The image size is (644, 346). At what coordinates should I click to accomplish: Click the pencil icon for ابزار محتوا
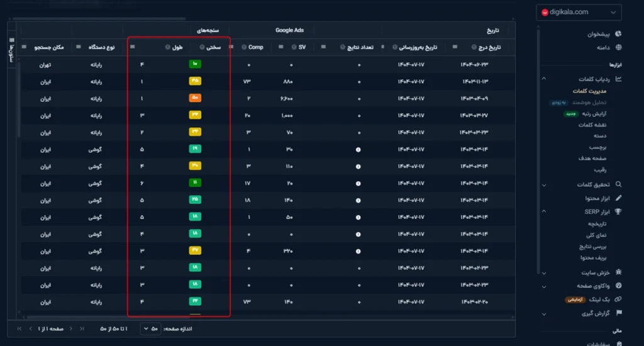618,198
